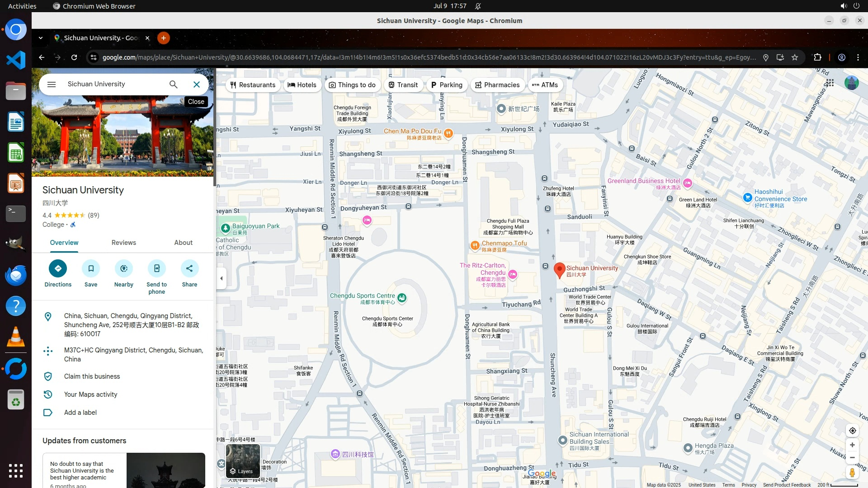Open Nearby search icon
This screenshot has height=488, width=868.
(x=124, y=268)
